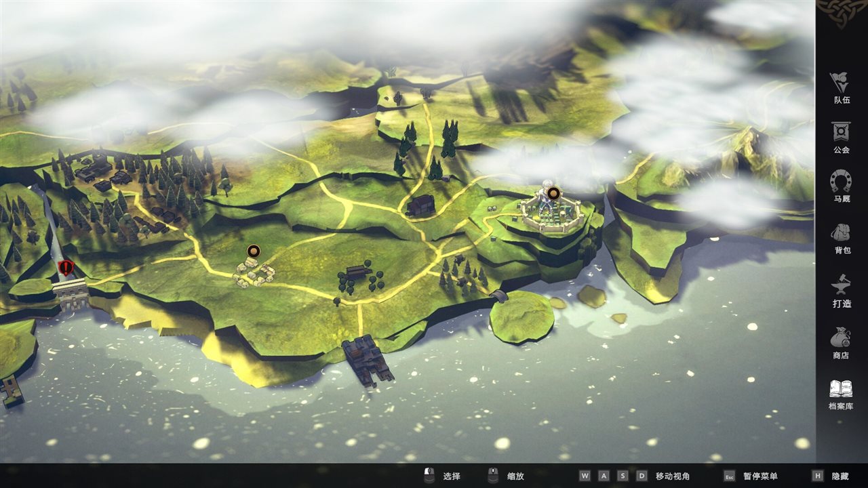Image resolution: width=868 pixels, height=488 pixels.
Task: Click the 隐藏 hide label
Action: pyautogui.click(x=840, y=476)
